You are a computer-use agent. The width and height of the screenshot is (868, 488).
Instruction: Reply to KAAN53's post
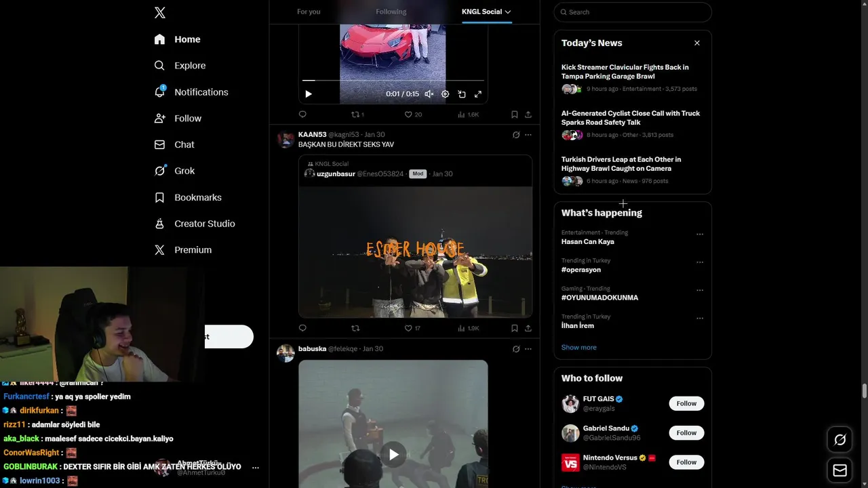click(x=302, y=328)
